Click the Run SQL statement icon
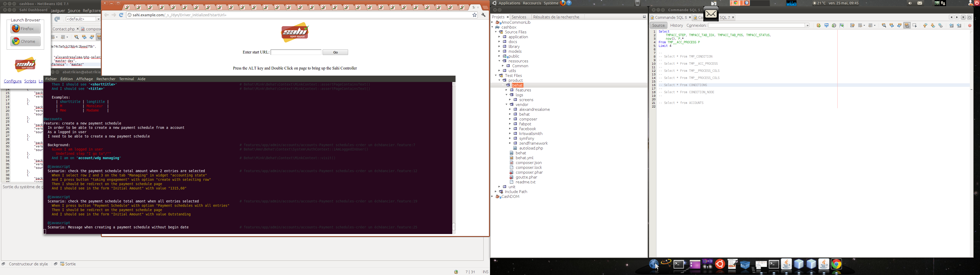This screenshot has width=980, height=275. point(819,25)
